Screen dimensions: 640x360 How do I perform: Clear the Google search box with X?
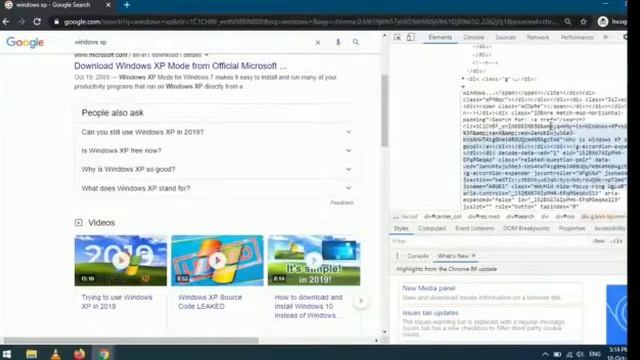(x=318, y=42)
